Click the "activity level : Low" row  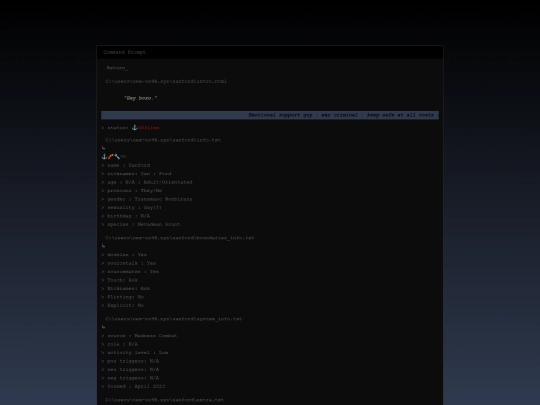tap(135, 353)
